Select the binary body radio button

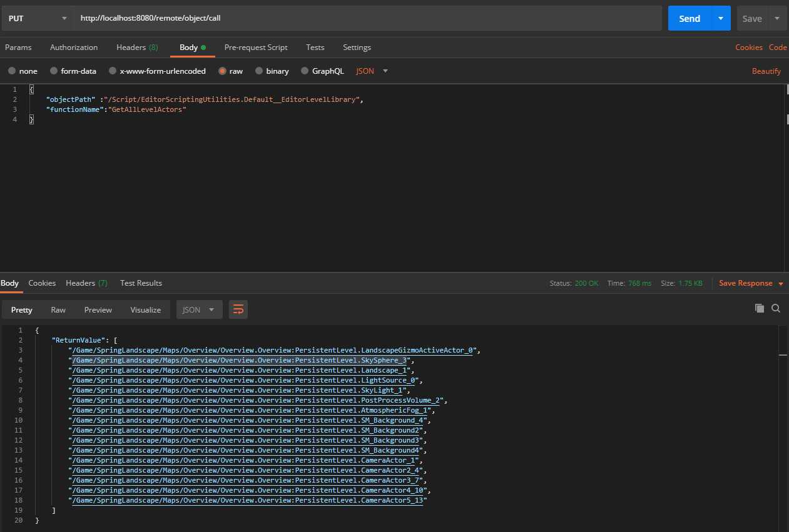pyautogui.click(x=259, y=71)
